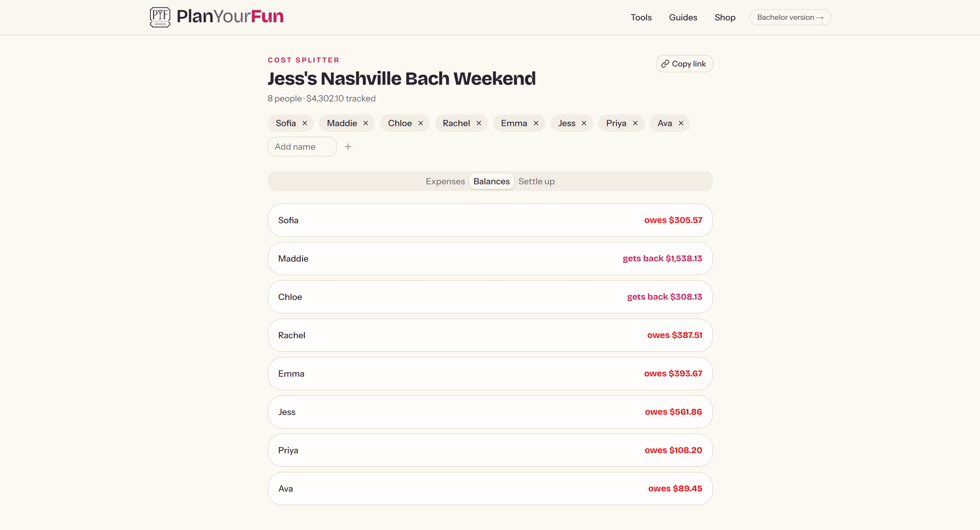Remove Emma using her chip's X
This screenshot has height=530, width=980.
click(x=536, y=123)
